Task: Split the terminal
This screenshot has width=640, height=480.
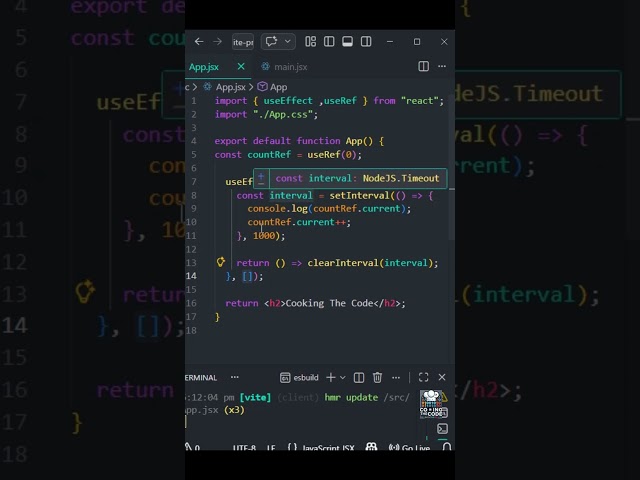Action: [359, 378]
